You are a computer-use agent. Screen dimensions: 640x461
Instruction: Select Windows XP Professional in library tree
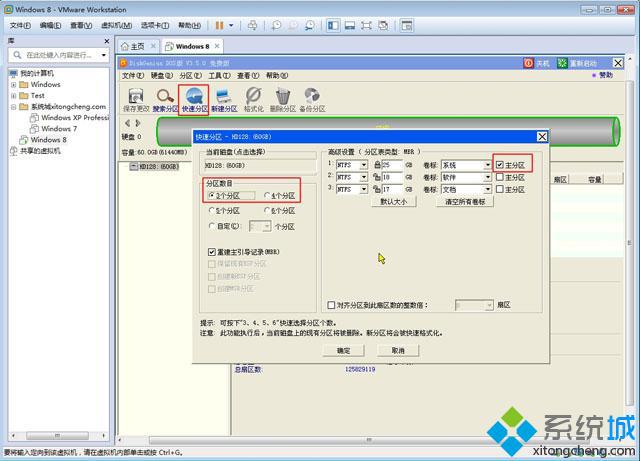coord(76,118)
